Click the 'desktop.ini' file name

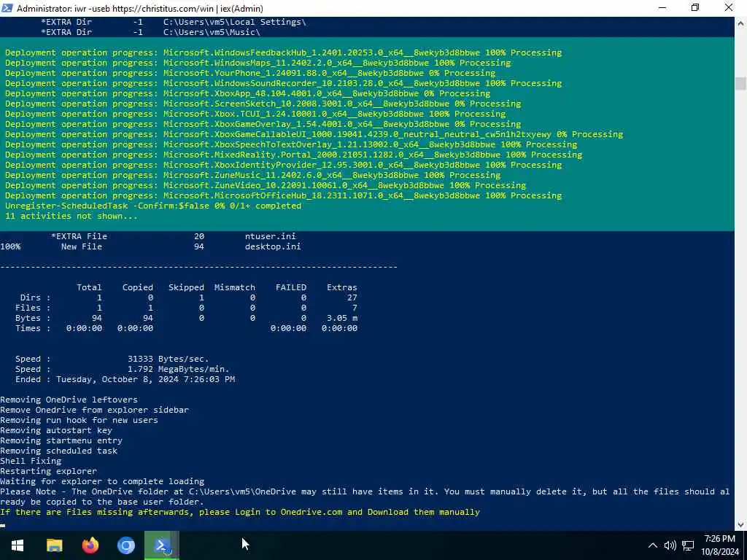point(273,246)
